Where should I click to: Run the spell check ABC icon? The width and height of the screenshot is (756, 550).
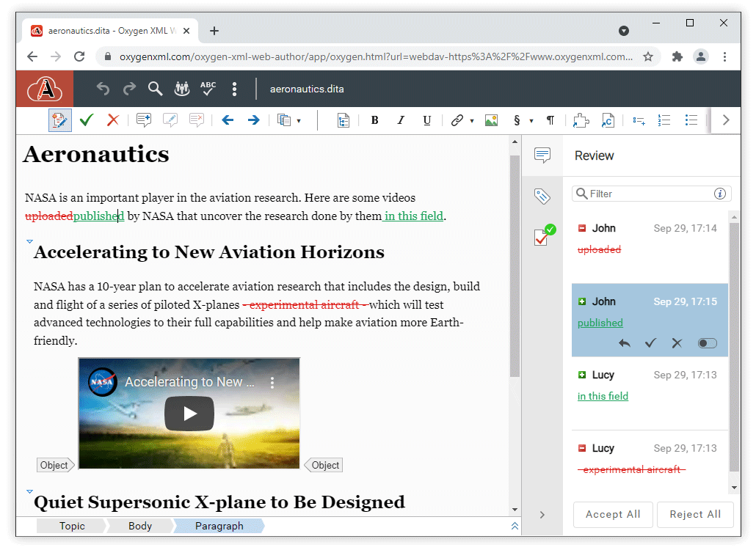point(208,89)
